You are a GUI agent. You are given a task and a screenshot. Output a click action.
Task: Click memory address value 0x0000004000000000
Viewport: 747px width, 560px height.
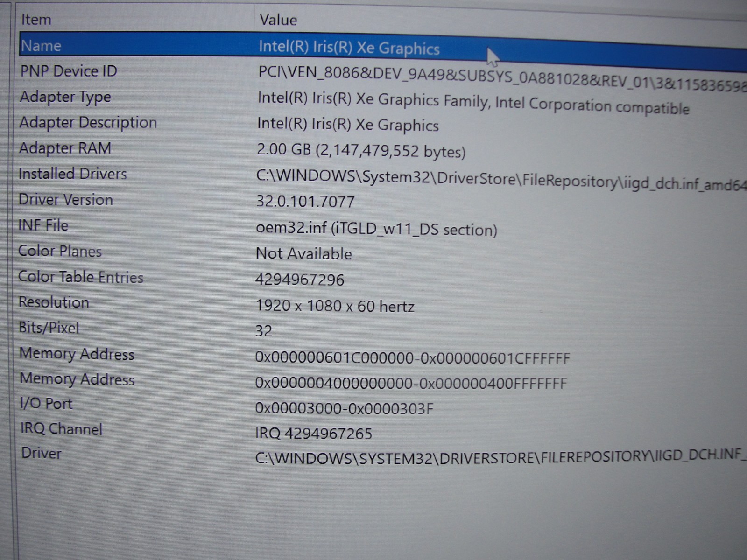click(411, 383)
